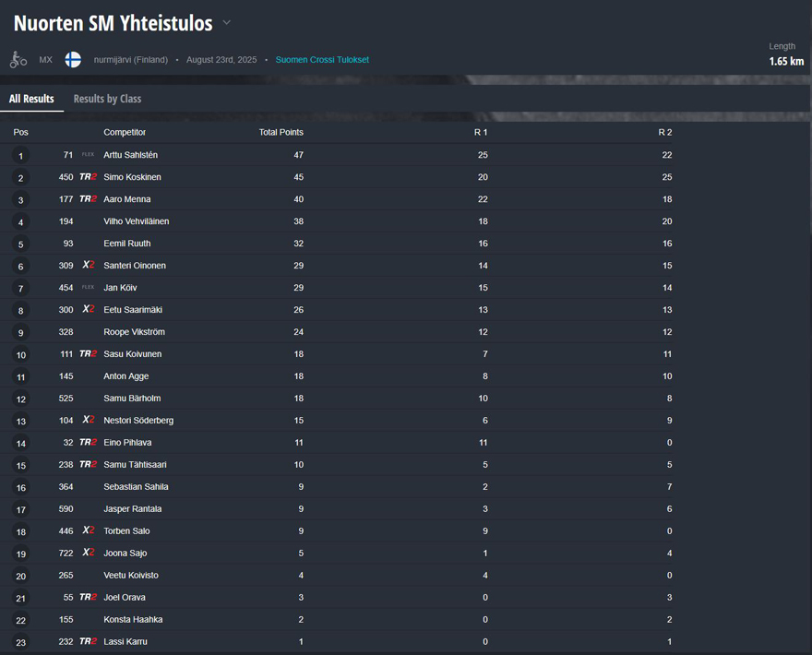Viewport: 812px width, 655px height.
Task: Click the Competitor column header
Action: click(x=125, y=132)
